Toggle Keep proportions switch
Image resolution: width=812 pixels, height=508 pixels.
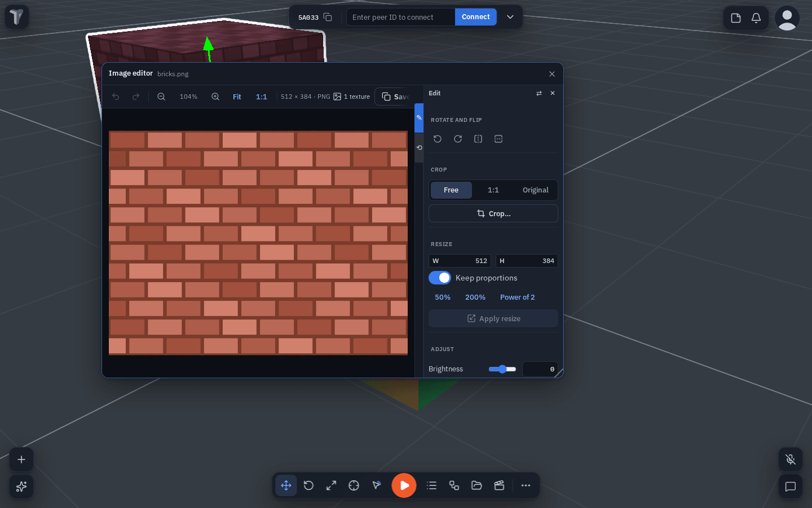pos(440,278)
